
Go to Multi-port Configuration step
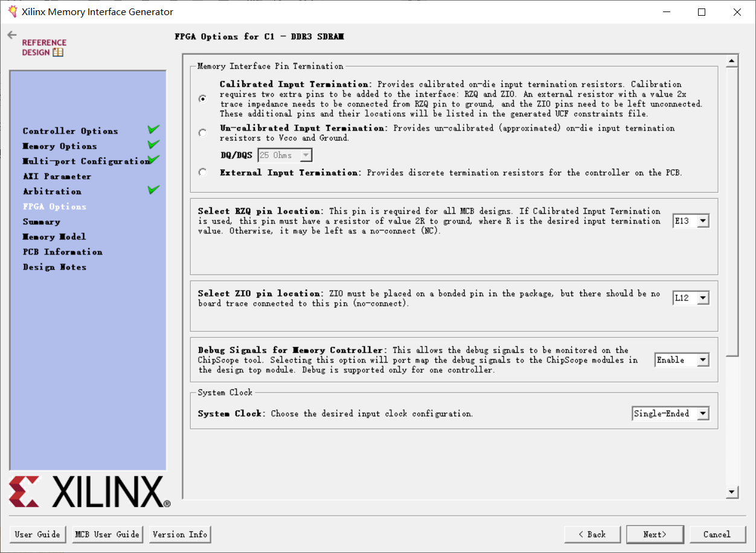85,161
